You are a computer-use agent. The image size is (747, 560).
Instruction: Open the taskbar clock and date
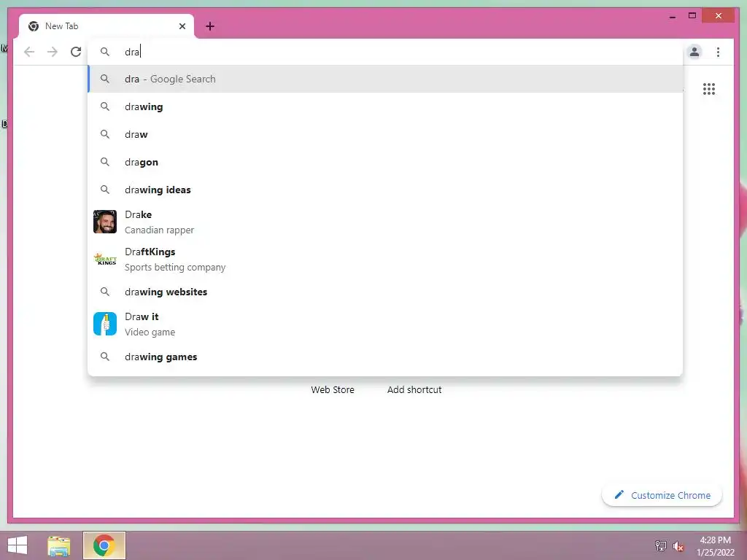[715, 546]
